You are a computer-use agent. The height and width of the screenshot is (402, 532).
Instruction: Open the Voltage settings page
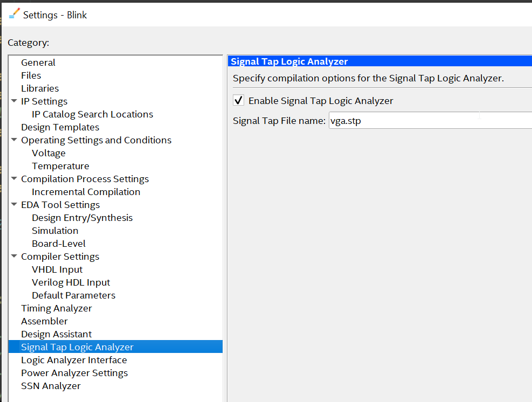pyautogui.click(x=49, y=153)
